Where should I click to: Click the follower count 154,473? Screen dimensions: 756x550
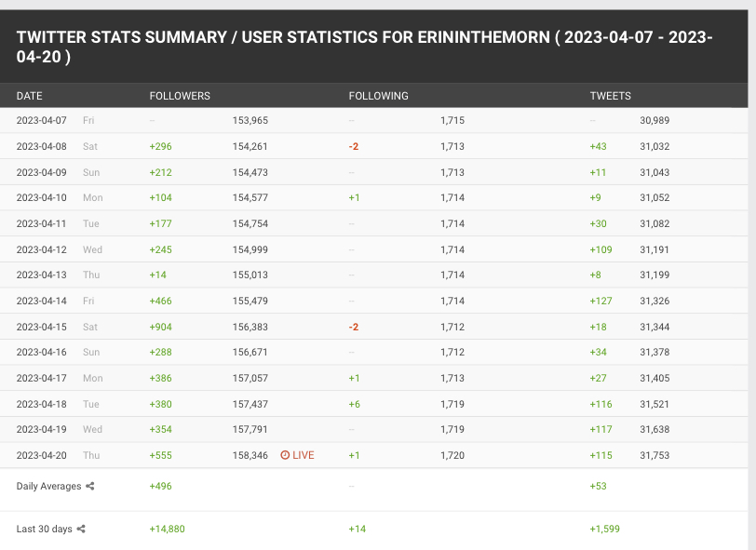[250, 172]
